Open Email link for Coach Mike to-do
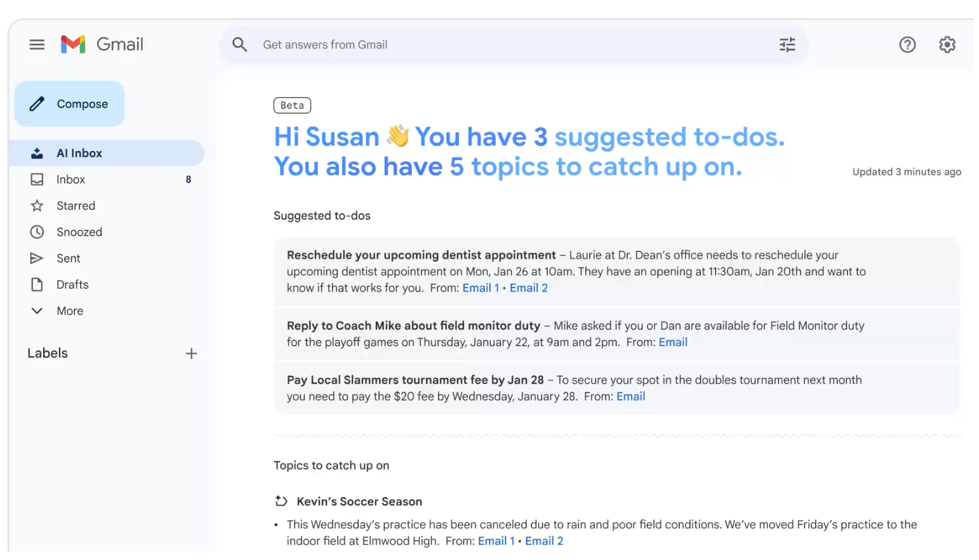Viewport: 979px width, 560px height. (672, 342)
